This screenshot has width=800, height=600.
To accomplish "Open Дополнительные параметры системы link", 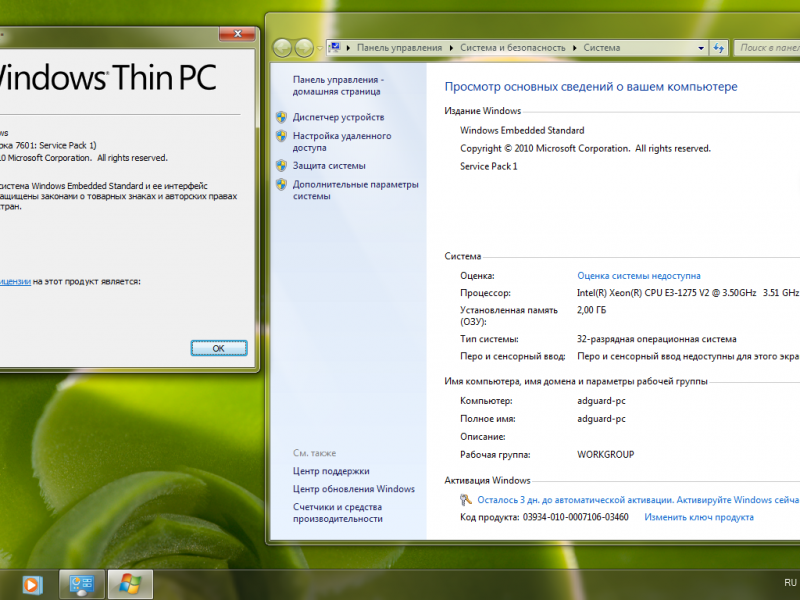I will point(356,190).
